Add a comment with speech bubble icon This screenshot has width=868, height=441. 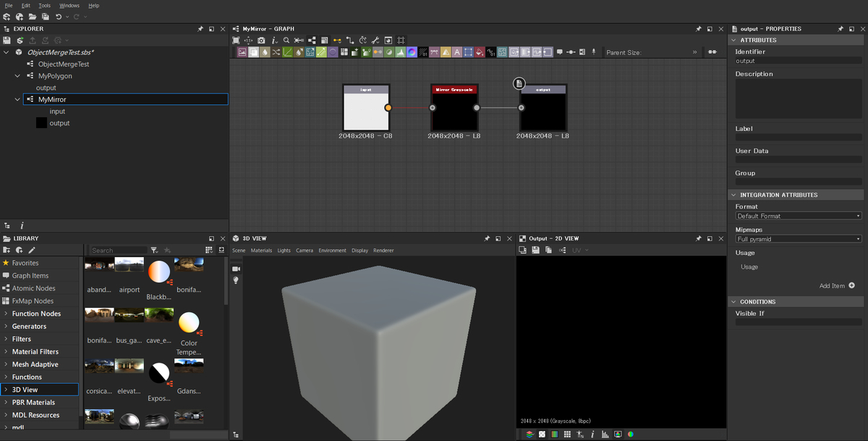point(559,52)
